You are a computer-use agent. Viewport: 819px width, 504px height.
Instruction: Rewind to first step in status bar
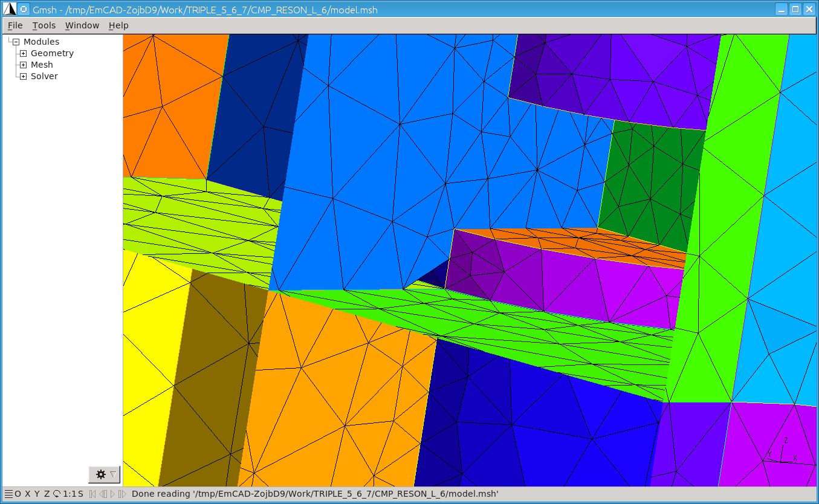coord(92,494)
